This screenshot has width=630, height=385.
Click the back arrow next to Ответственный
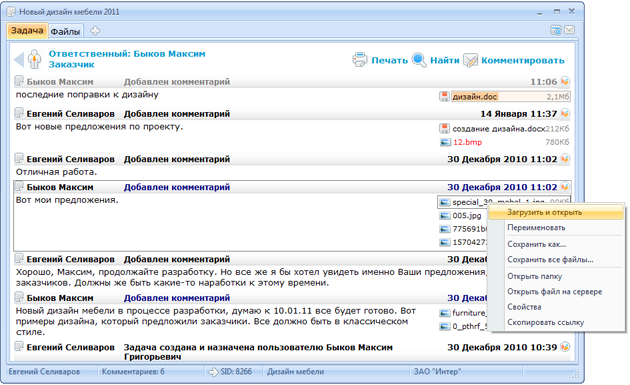[x=19, y=59]
